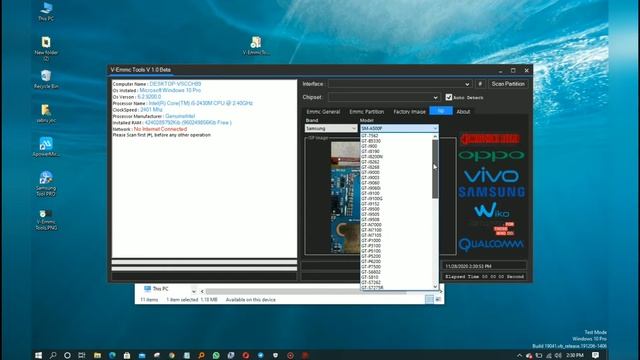Click the Scan Partition button
This screenshot has height=360, width=640.
pyautogui.click(x=508, y=84)
